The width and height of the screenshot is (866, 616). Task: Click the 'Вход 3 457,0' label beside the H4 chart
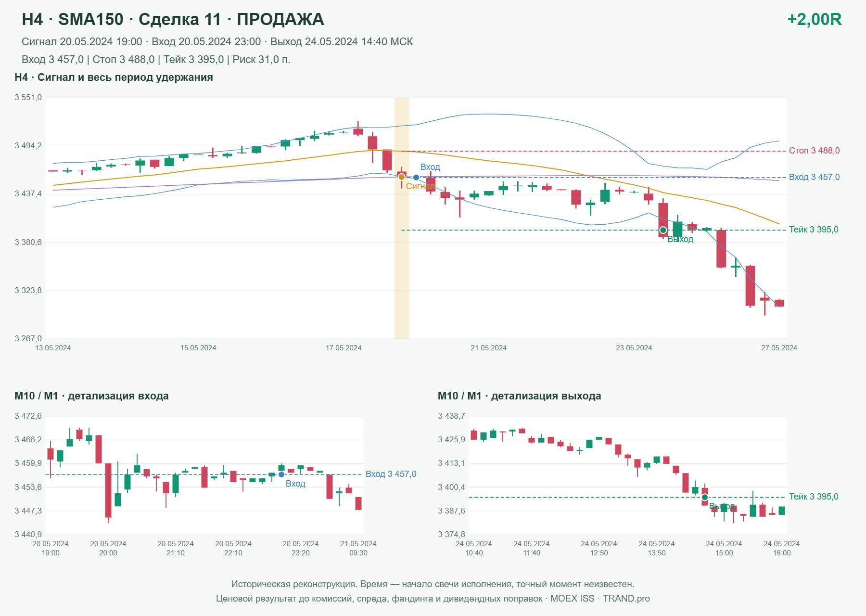pos(815,177)
